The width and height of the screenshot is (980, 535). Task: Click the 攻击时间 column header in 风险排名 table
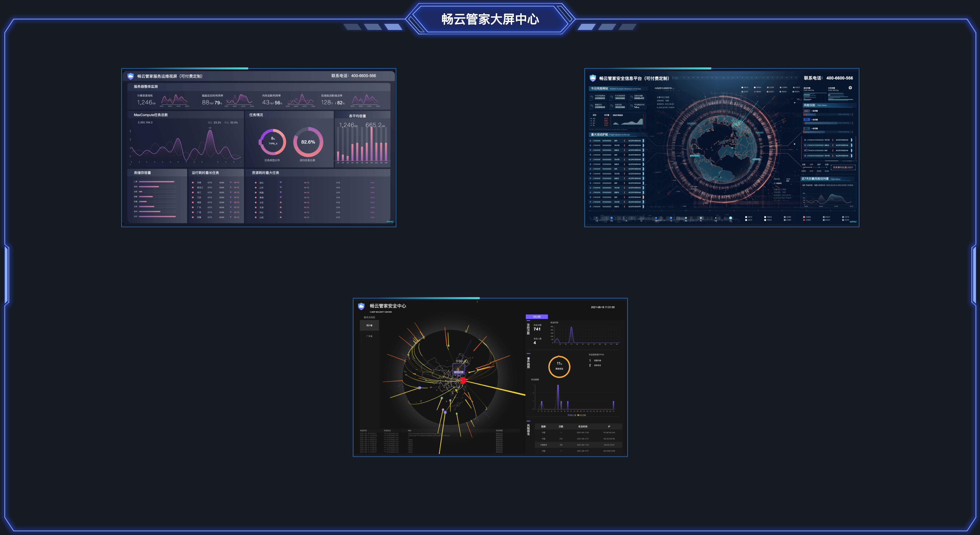tap(582, 427)
